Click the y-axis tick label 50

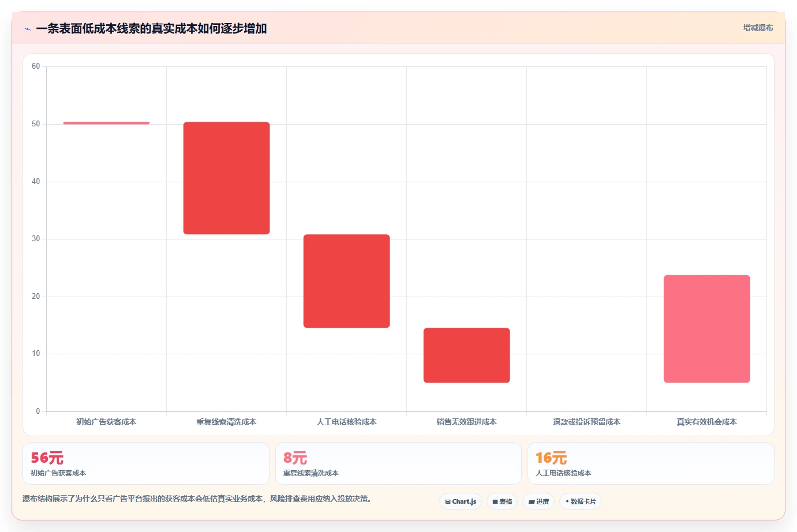coord(36,124)
